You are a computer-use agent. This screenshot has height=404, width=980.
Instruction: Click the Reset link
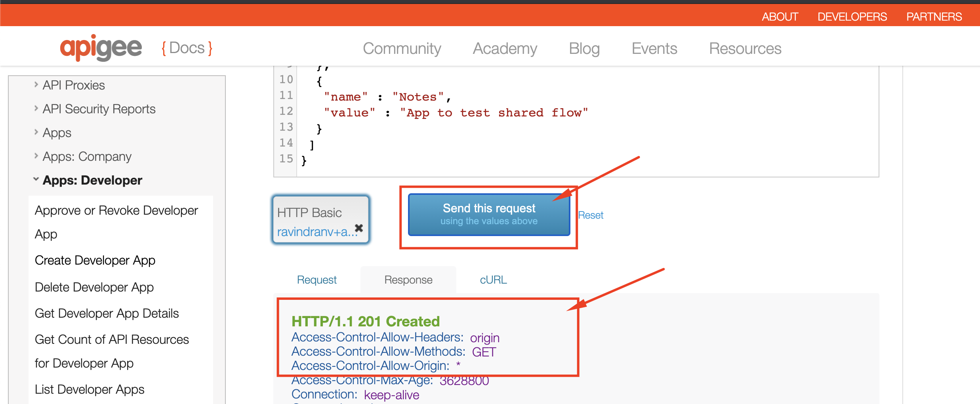tap(591, 215)
